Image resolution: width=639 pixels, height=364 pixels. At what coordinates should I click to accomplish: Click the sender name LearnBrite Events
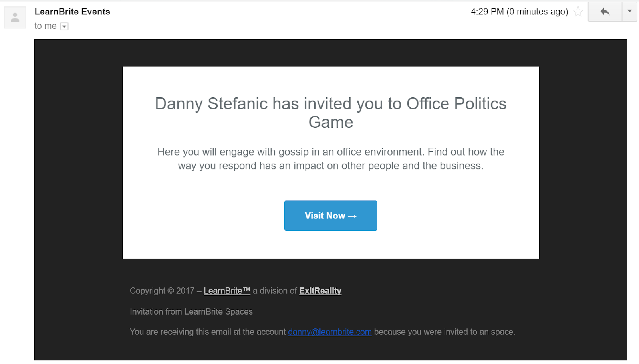pos(72,12)
